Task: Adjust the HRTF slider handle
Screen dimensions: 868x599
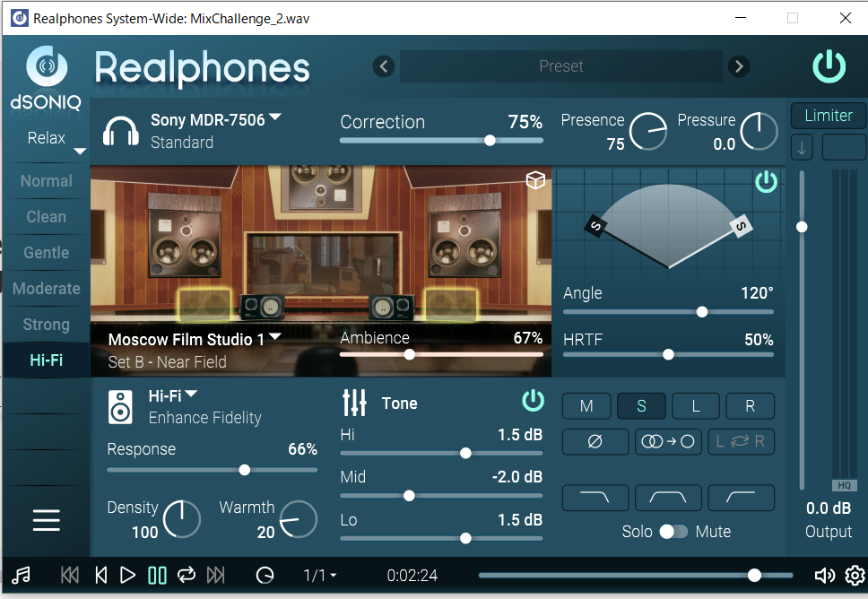Action: click(x=668, y=354)
